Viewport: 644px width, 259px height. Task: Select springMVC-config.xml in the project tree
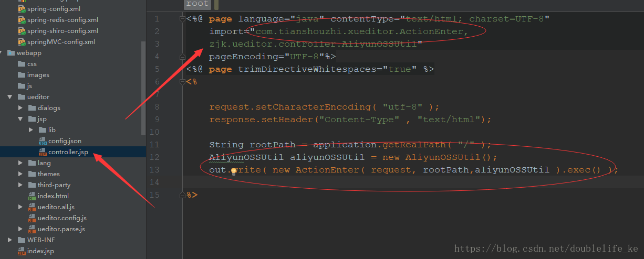[61, 42]
